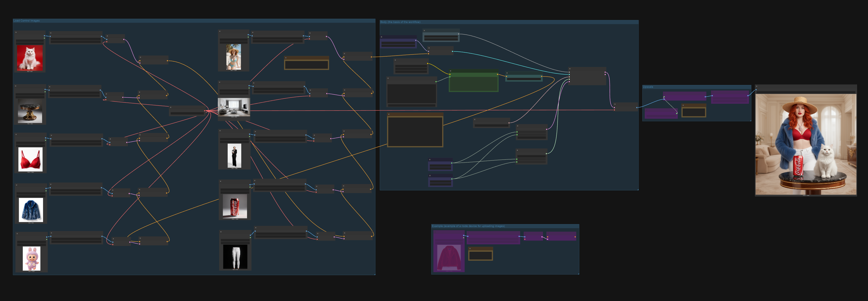Select the beach woman with straw hat image

pyautogui.click(x=234, y=57)
